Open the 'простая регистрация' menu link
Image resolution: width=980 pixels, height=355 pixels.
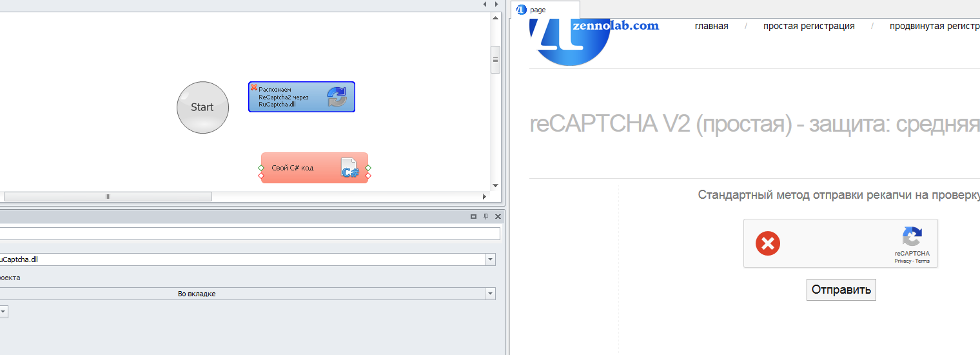(x=809, y=26)
